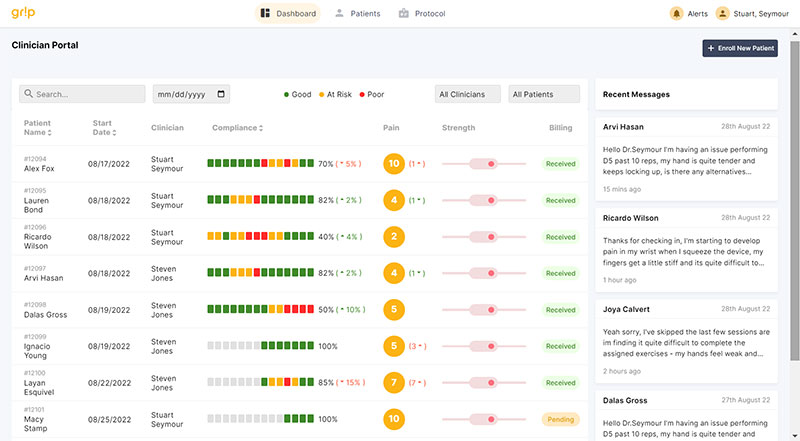Sort by Start Date column arrows
The width and height of the screenshot is (800, 441).
point(114,133)
